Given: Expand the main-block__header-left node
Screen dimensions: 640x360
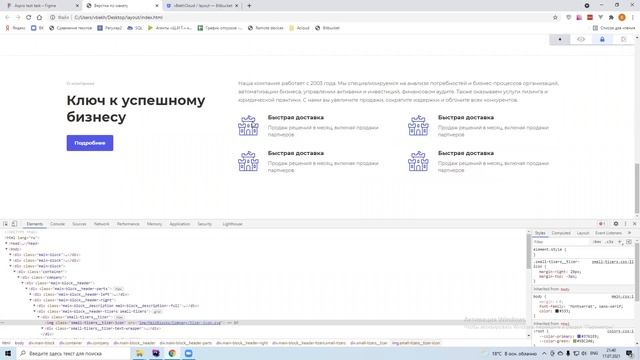Looking at the screenshot, I should [x=31, y=294].
